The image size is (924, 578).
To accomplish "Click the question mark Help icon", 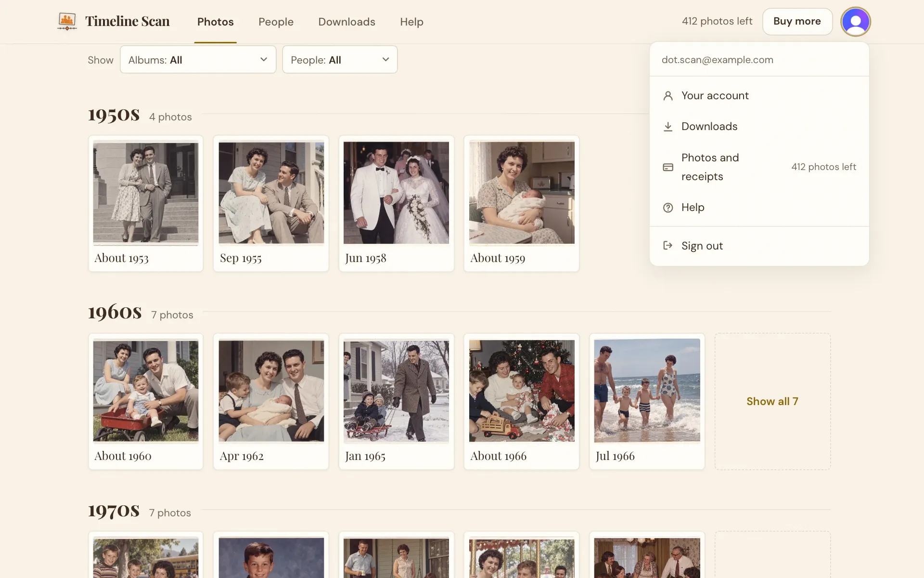I will pos(668,208).
